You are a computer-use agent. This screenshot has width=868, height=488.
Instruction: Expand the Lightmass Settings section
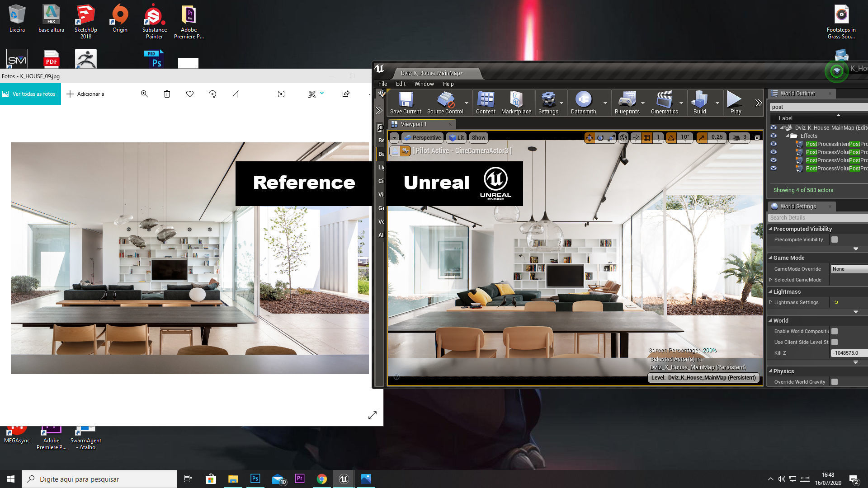point(771,302)
